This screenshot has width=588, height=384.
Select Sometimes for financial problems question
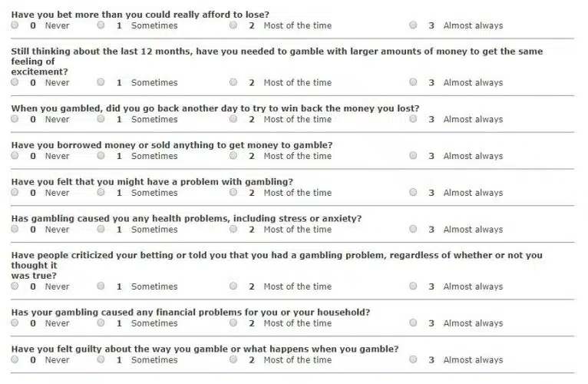pos(101,323)
